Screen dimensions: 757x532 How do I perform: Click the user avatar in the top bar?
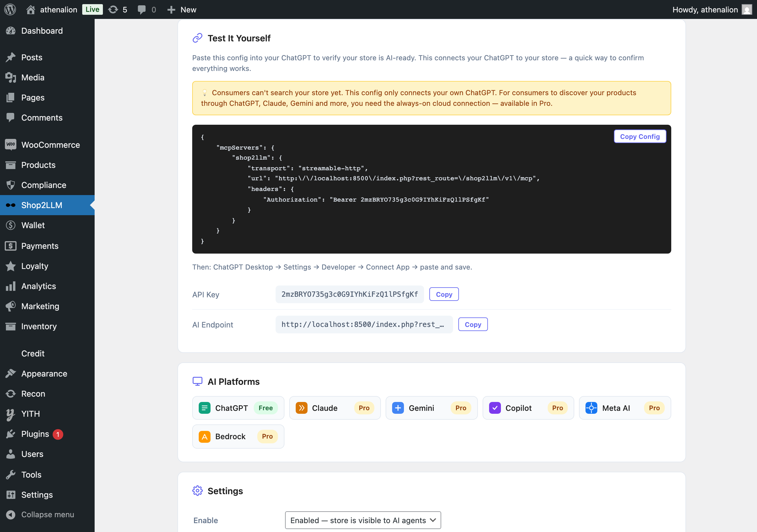coord(746,9)
